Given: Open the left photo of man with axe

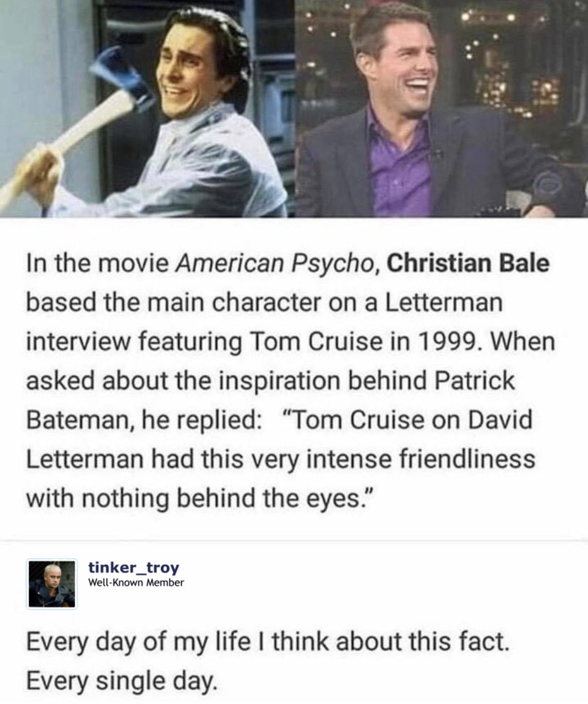Looking at the screenshot, I should (148, 108).
